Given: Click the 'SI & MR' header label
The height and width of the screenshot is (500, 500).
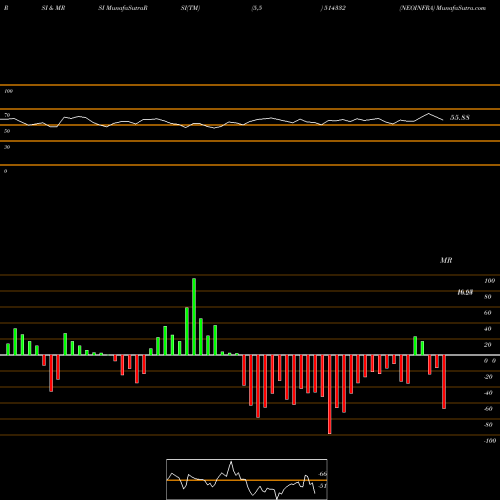Looking at the screenshot, I should [53, 8].
